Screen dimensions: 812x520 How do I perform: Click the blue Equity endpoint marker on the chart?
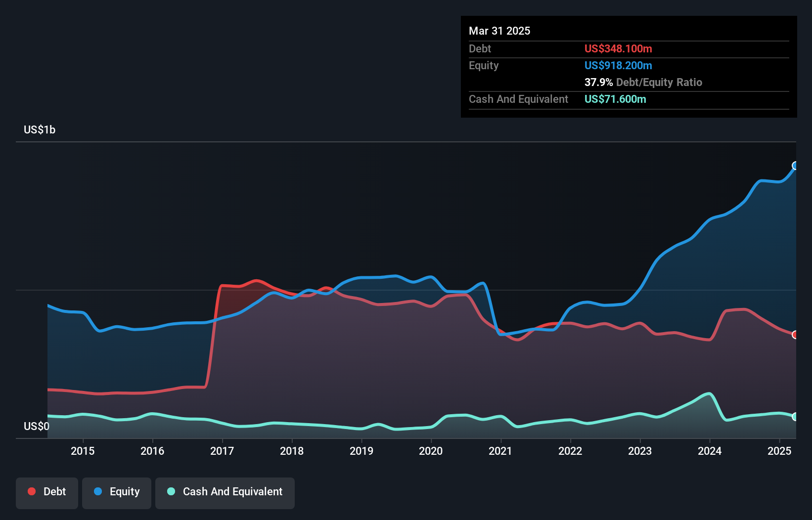795,166
